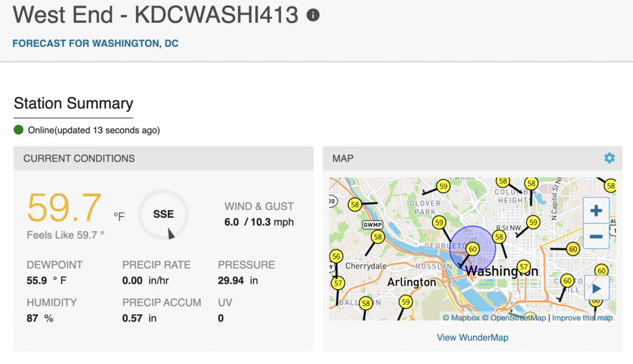Click the 56 station marker on map

tap(336, 256)
